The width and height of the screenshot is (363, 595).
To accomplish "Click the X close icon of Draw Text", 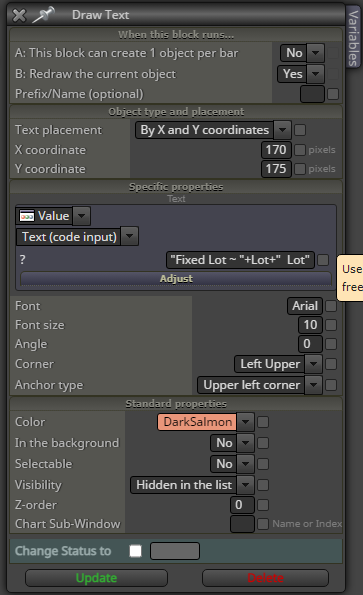I will coord(19,15).
